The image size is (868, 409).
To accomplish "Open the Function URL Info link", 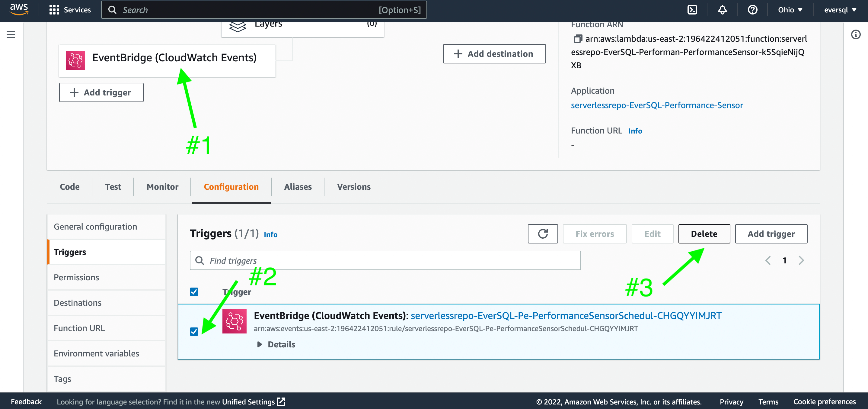I will (x=635, y=131).
